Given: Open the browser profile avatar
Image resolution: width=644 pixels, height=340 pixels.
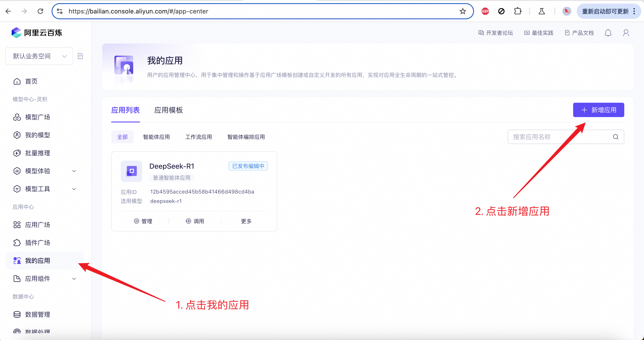Looking at the screenshot, I should click(566, 11).
